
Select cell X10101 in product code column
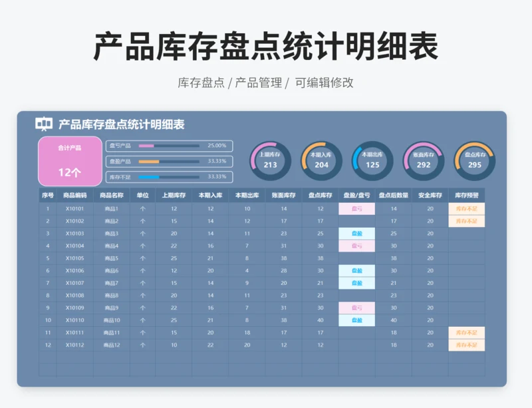[x=75, y=208]
